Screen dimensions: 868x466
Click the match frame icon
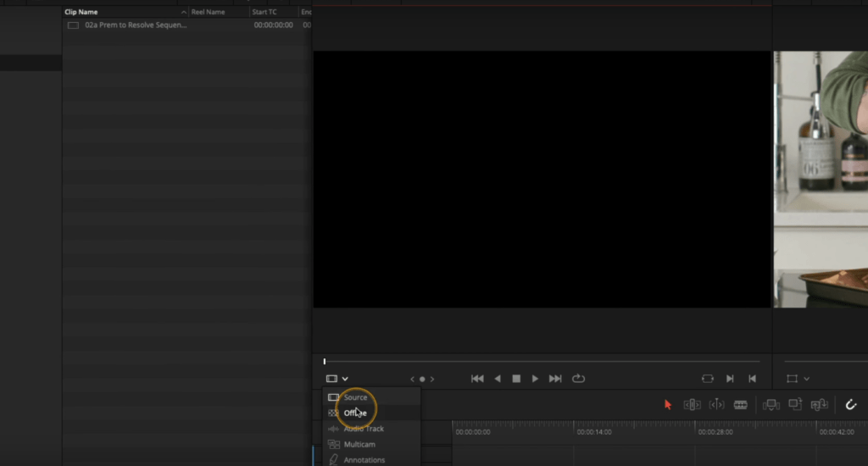click(x=708, y=379)
